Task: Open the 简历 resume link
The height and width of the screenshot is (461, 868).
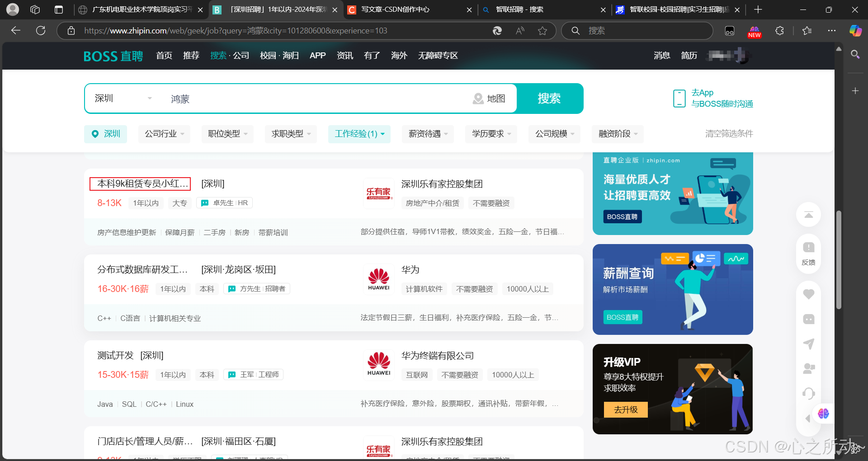Action: coord(689,56)
